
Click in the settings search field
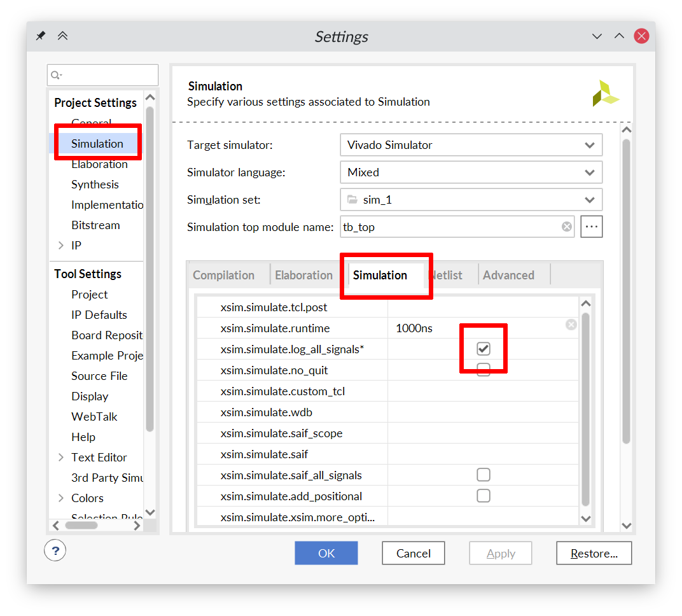click(x=102, y=75)
